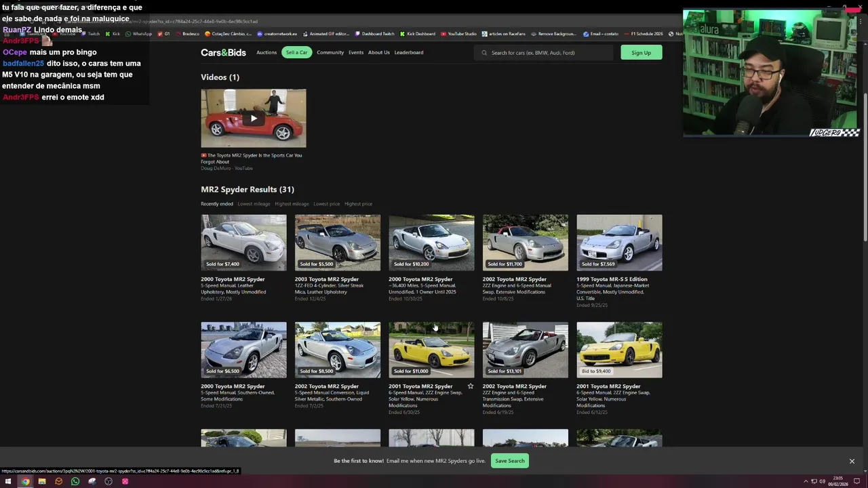
Task: Open the articles on RaceFans bookmark
Action: point(504,34)
